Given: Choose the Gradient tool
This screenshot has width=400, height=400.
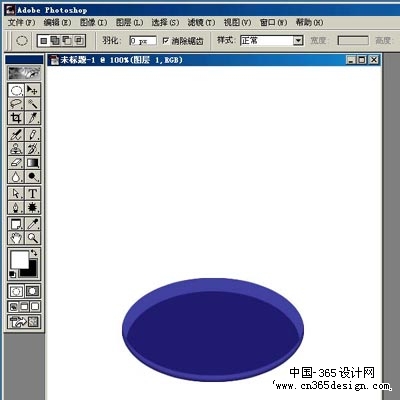Looking at the screenshot, I should [33, 163].
